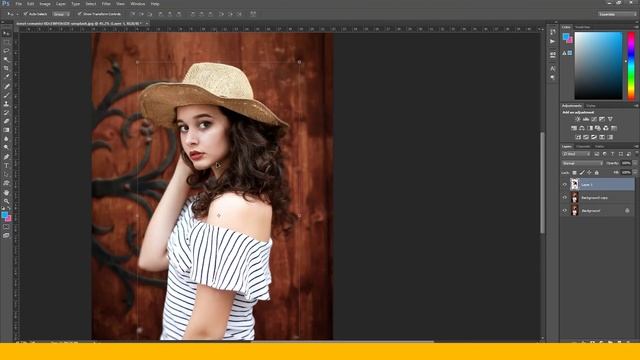Image resolution: width=640 pixels, height=360 pixels.
Task: Select the Crop tool
Action: (x=6, y=68)
